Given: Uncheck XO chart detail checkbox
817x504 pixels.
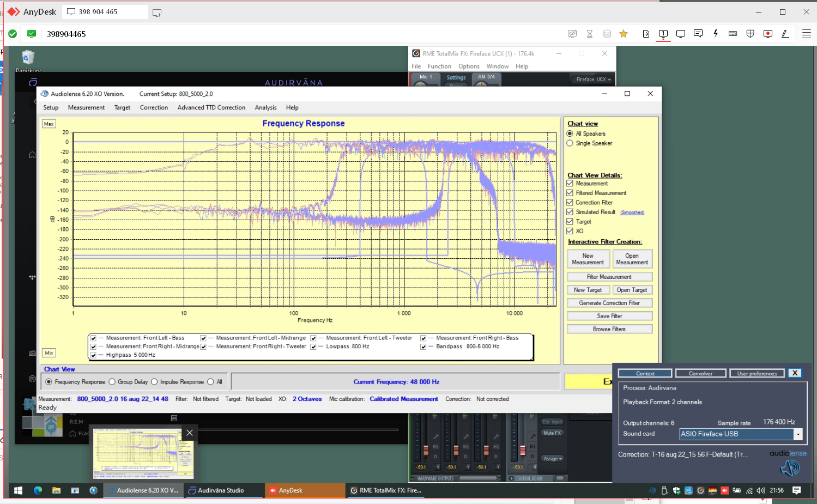Looking at the screenshot, I should pos(570,231).
